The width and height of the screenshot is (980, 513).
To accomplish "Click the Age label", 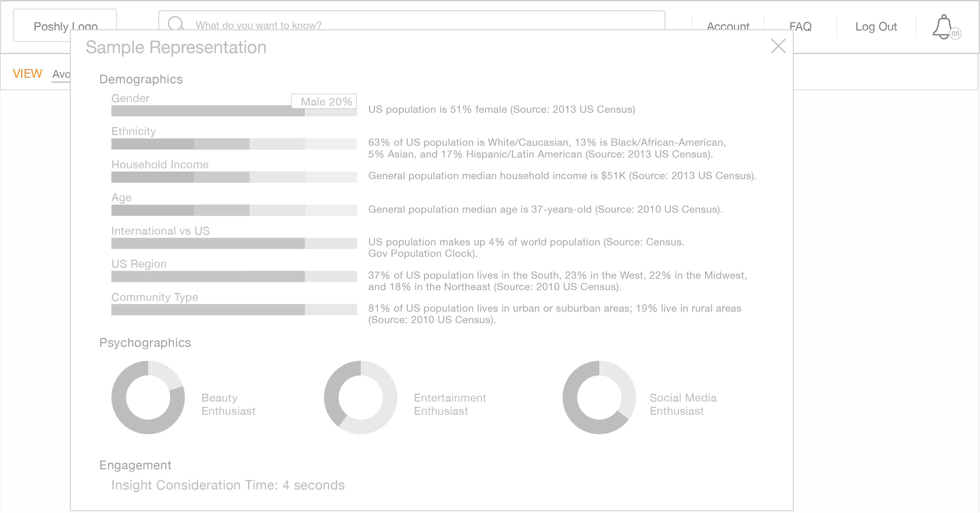I will [x=121, y=197].
